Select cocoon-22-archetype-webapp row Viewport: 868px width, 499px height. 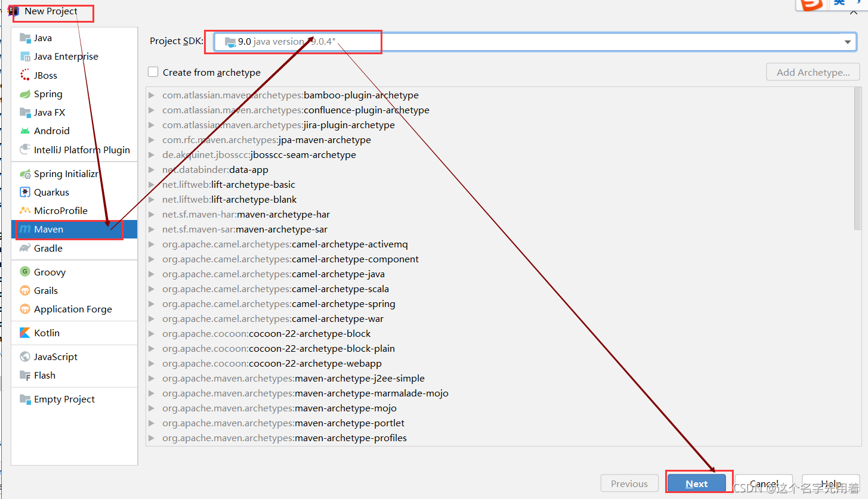(x=500, y=364)
